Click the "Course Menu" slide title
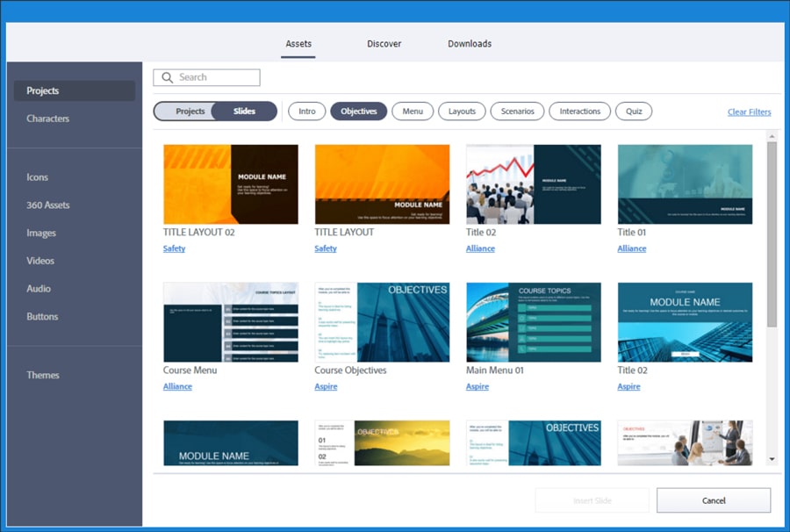The width and height of the screenshot is (790, 532). tap(190, 370)
